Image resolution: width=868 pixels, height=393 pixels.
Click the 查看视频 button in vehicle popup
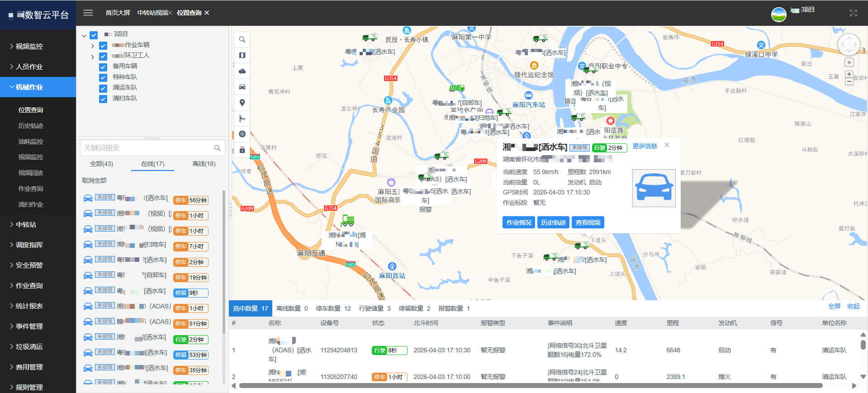[x=588, y=223]
